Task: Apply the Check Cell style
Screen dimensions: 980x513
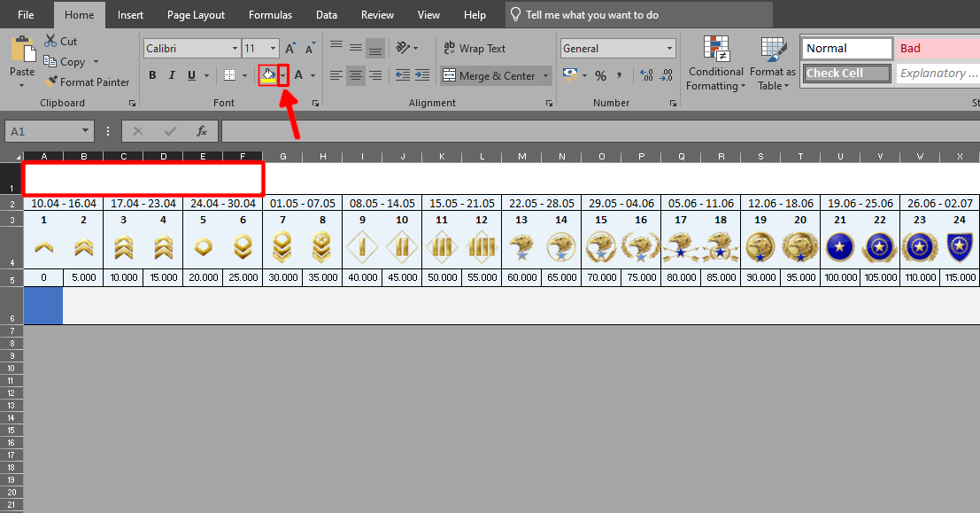Action: pyautogui.click(x=847, y=74)
